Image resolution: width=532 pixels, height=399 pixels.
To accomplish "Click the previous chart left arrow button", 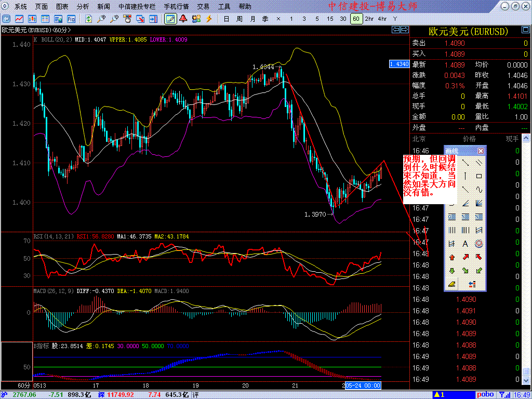I will (396, 30).
